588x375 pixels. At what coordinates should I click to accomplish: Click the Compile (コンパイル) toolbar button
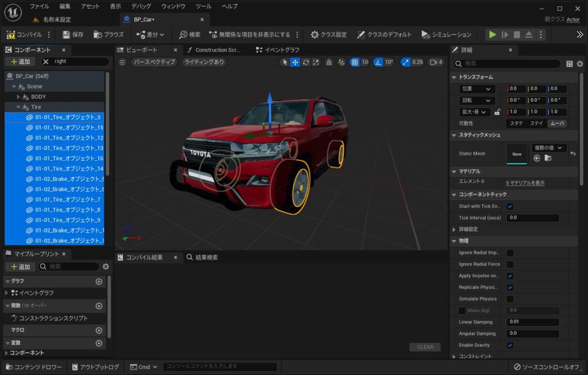coord(24,34)
